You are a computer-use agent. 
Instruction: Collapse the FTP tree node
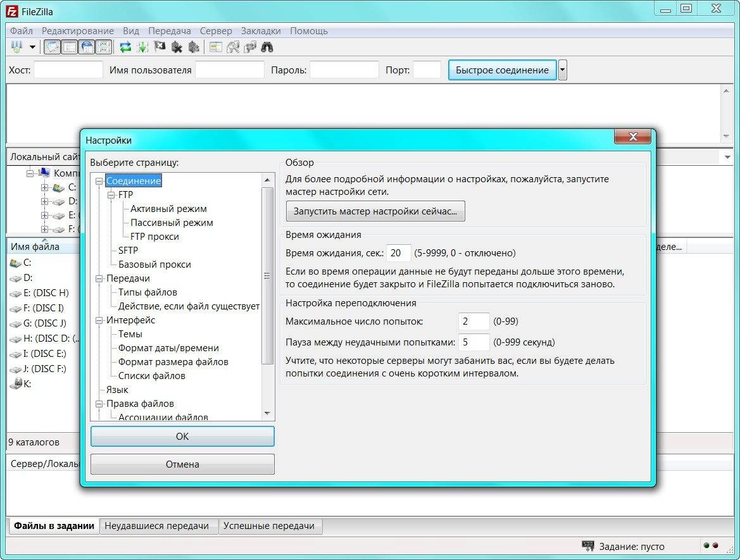(111, 195)
